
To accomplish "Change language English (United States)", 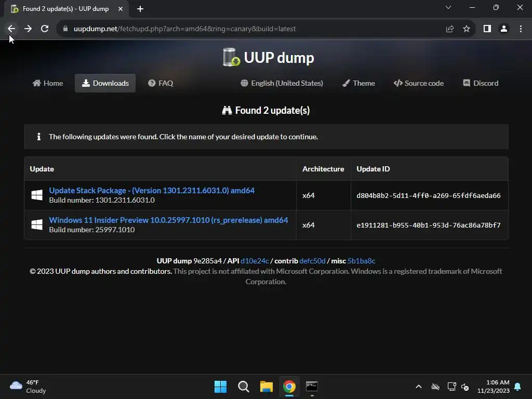I will click(x=282, y=83).
